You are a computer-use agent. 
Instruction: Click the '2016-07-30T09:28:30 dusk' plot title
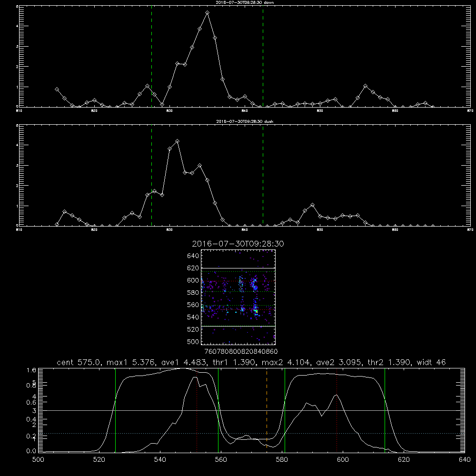tap(245, 121)
